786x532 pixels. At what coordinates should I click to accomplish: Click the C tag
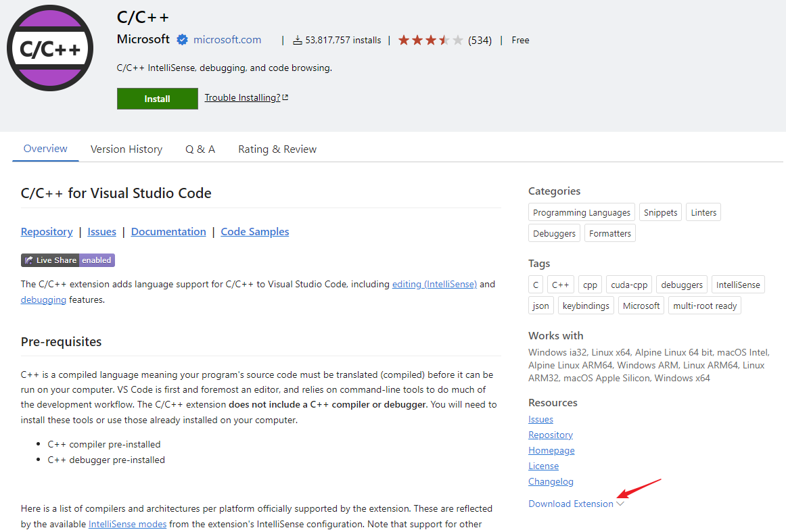535,285
